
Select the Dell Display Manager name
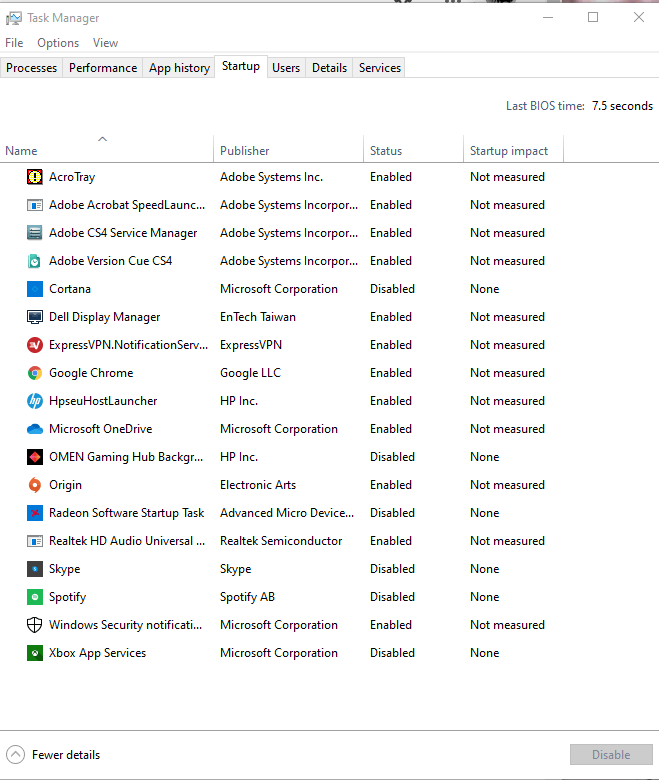coord(104,317)
